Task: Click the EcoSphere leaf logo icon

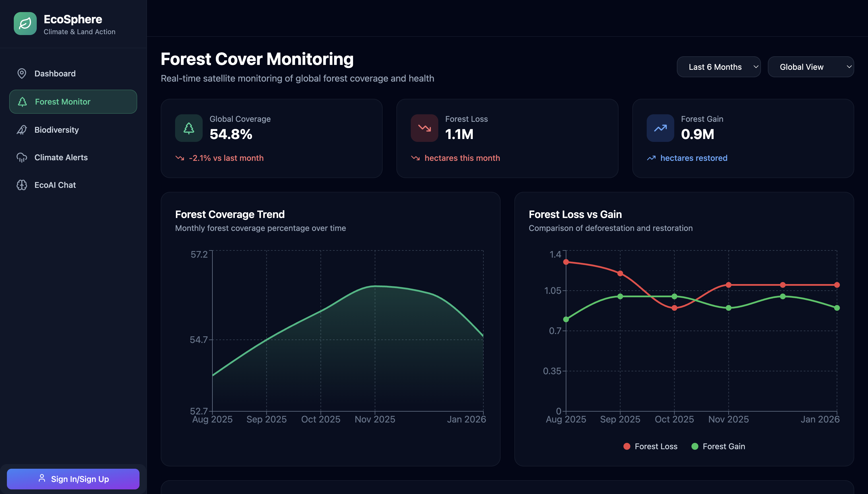Action: point(25,24)
